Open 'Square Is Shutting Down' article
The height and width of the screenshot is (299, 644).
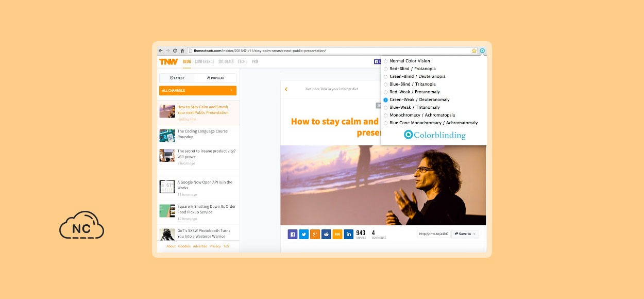[x=207, y=209]
